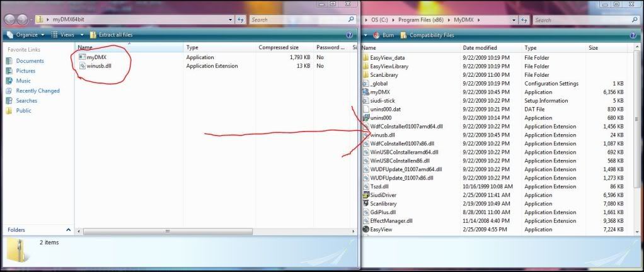644x272 pixels.
Task: Select the ScanLibrary folder icon
Action: click(x=366, y=75)
